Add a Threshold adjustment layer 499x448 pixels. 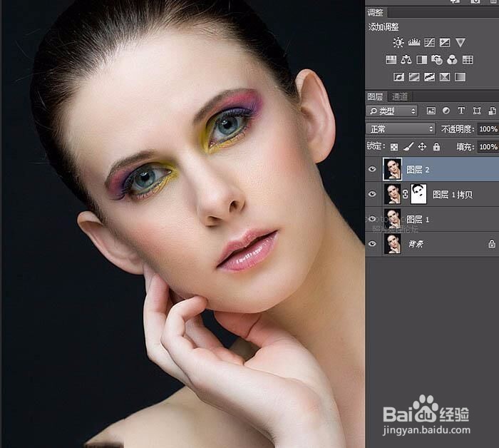(x=429, y=77)
